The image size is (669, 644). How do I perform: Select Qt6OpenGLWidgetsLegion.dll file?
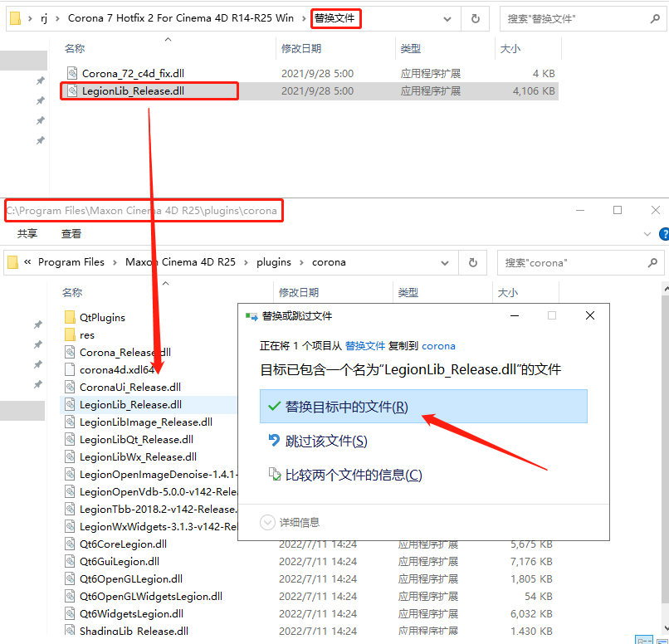151,597
